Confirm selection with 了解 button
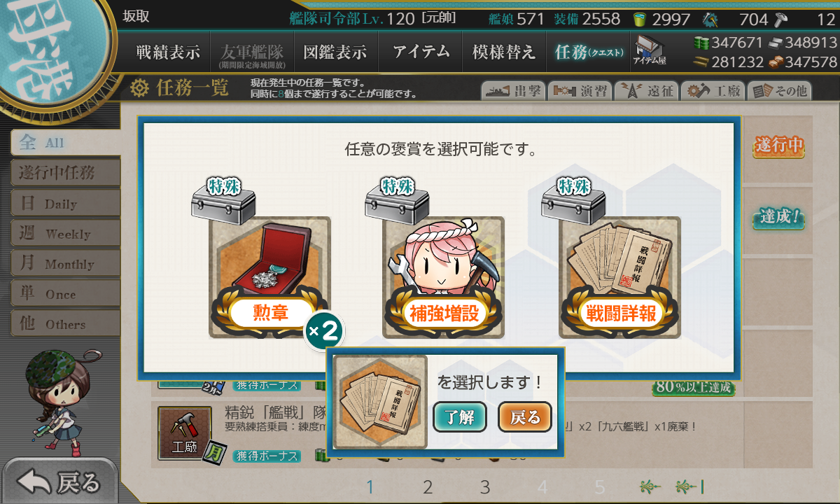Screen dimensions: 840x504 coord(460,417)
